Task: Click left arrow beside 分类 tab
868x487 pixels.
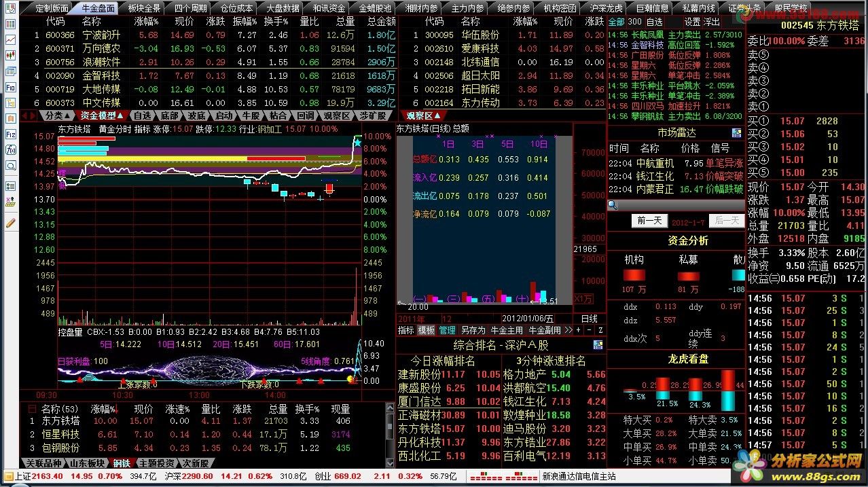Action: click(24, 115)
